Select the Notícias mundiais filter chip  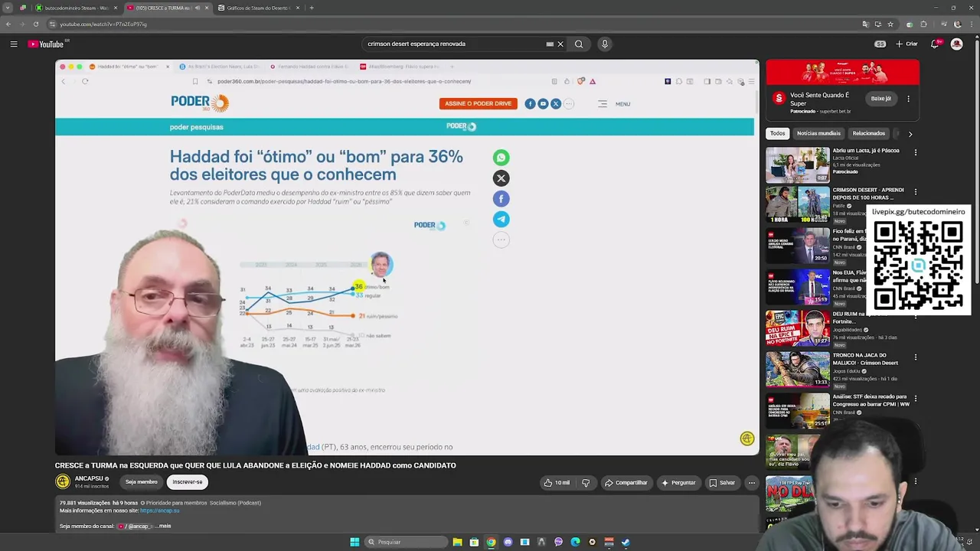click(818, 133)
